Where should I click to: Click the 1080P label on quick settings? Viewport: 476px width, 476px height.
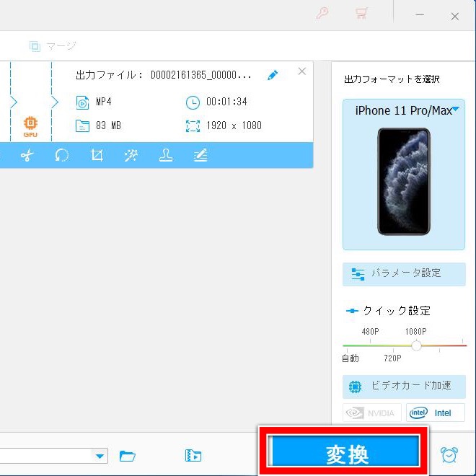coord(416,332)
